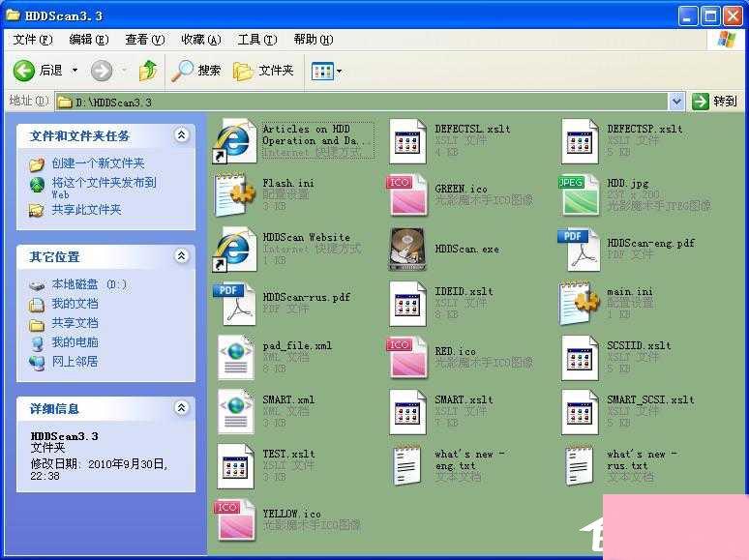Open the 帮助(H) menu
The image size is (749, 560).
click(314, 40)
